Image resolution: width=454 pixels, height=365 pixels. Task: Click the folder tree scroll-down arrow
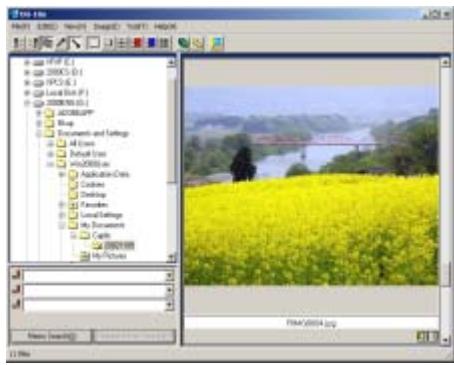[x=171, y=257]
